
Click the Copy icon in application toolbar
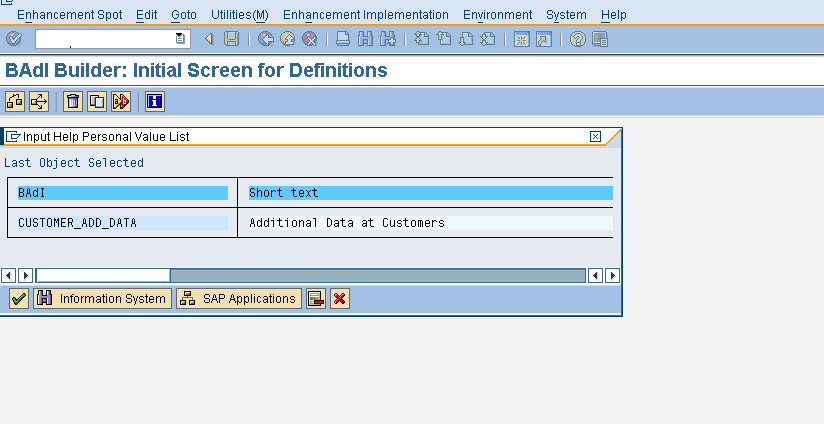[97, 101]
